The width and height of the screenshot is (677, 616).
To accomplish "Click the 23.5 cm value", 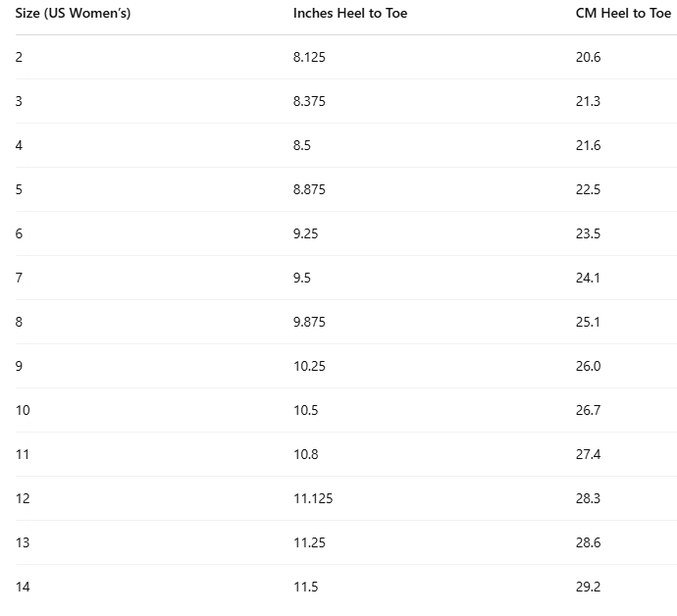I will click(588, 233).
